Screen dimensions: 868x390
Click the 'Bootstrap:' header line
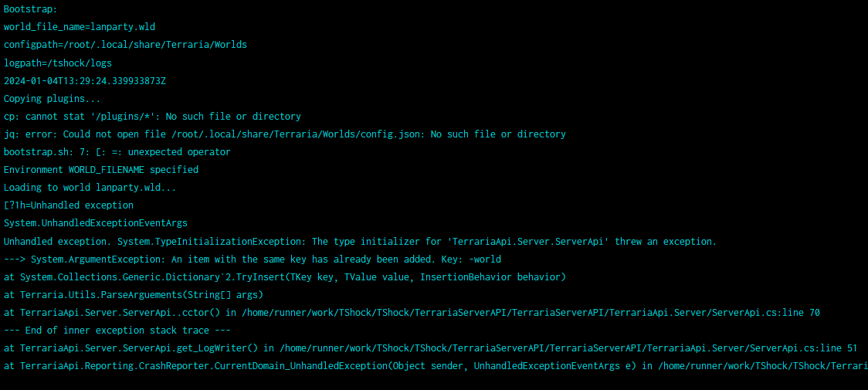click(30, 9)
